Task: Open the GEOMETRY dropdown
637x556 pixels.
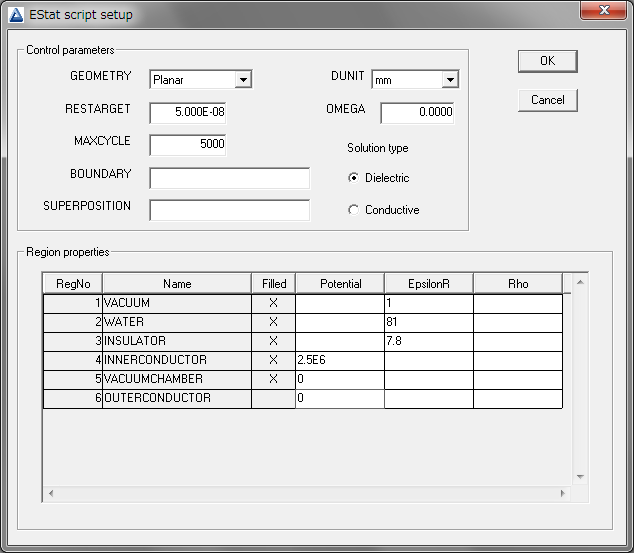Action: point(243,80)
